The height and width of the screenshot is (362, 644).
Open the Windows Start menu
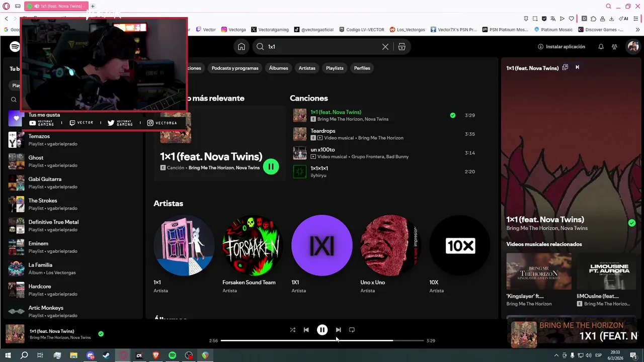coord(8,355)
